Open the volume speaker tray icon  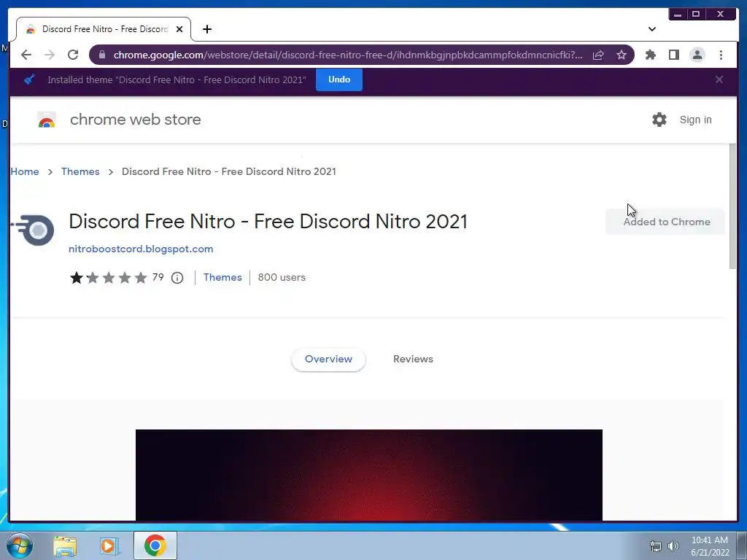pyautogui.click(x=673, y=546)
